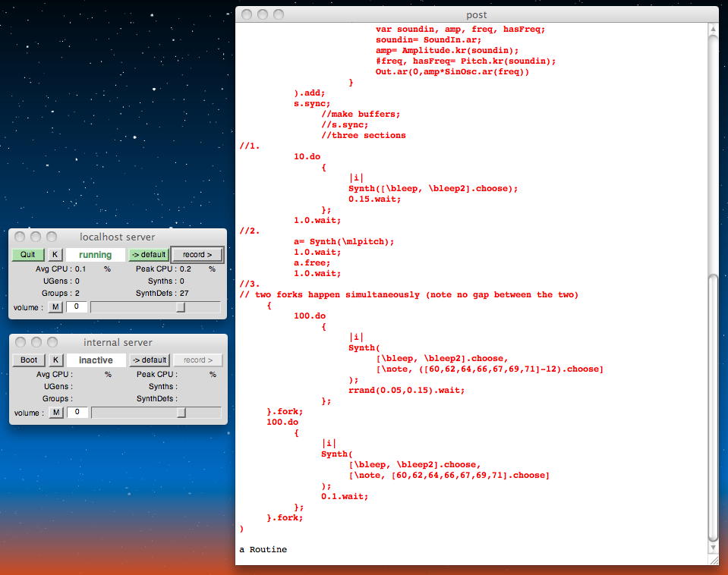Click the post window scroll down arrow
Image resolution: width=728 pixels, height=575 pixels.
(x=712, y=548)
